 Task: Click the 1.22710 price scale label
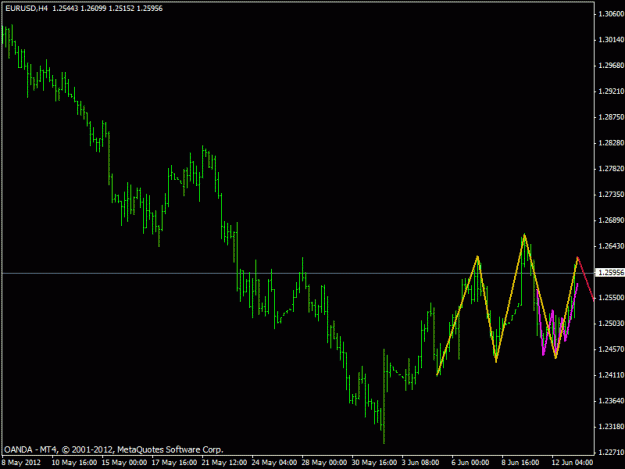(611, 453)
